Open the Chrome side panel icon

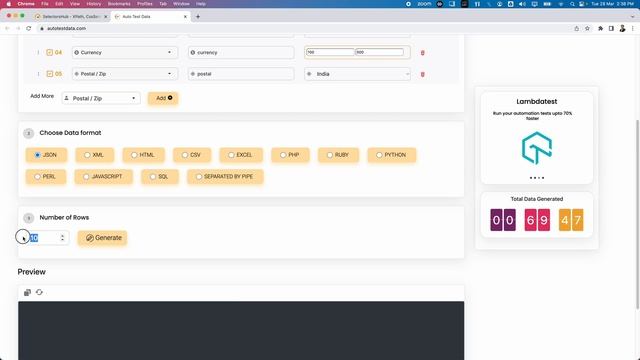(x=611, y=28)
